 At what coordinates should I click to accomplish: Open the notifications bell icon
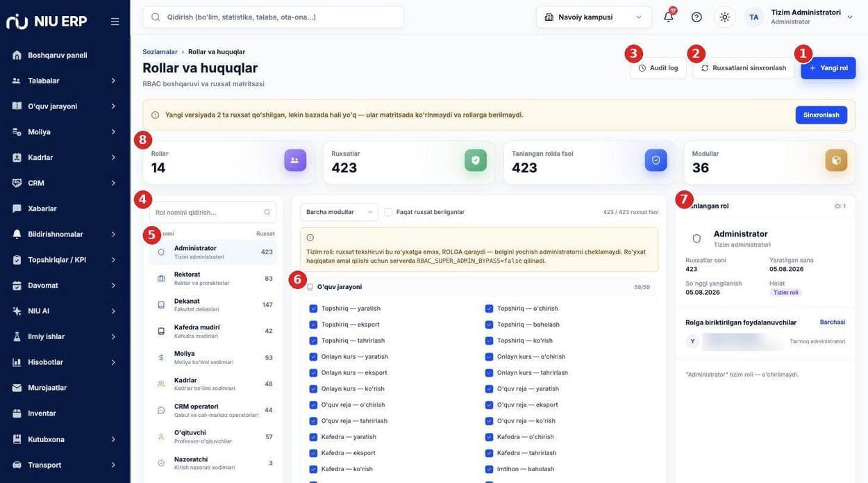668,17
